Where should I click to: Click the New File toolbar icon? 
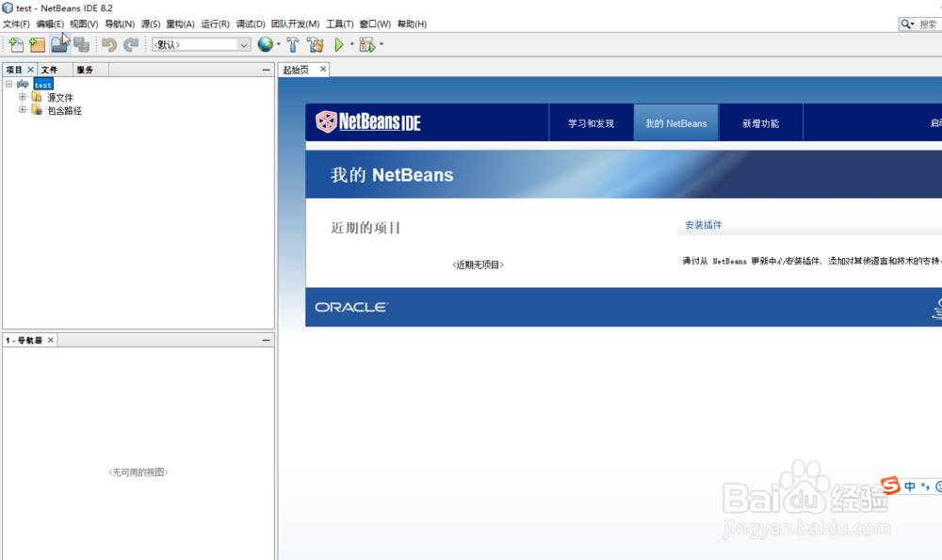[16, 44]
